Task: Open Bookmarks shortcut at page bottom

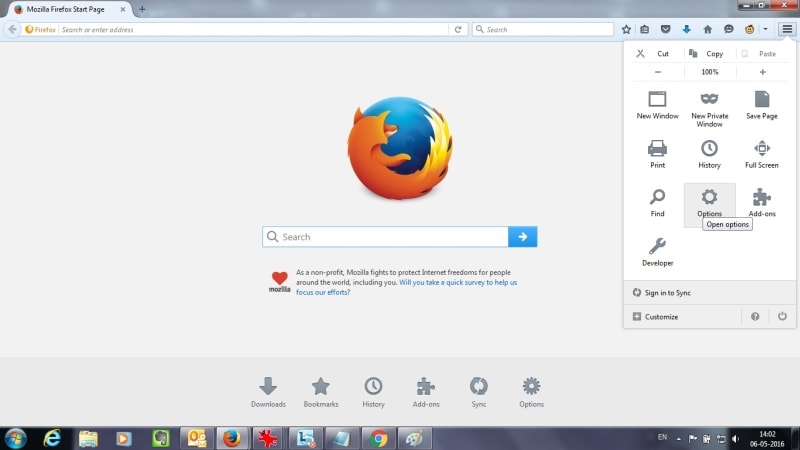Action: [x=321, y=392]
